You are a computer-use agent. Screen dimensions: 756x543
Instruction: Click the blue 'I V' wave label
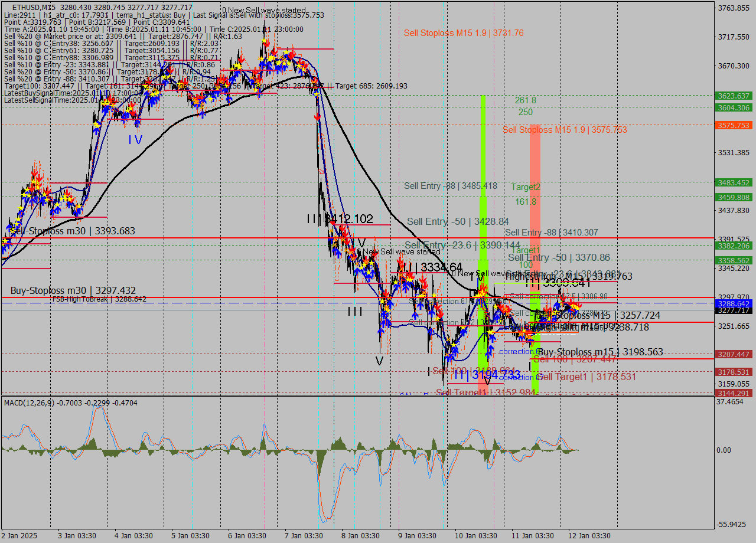pyautogui.click(x=136, y=140)
